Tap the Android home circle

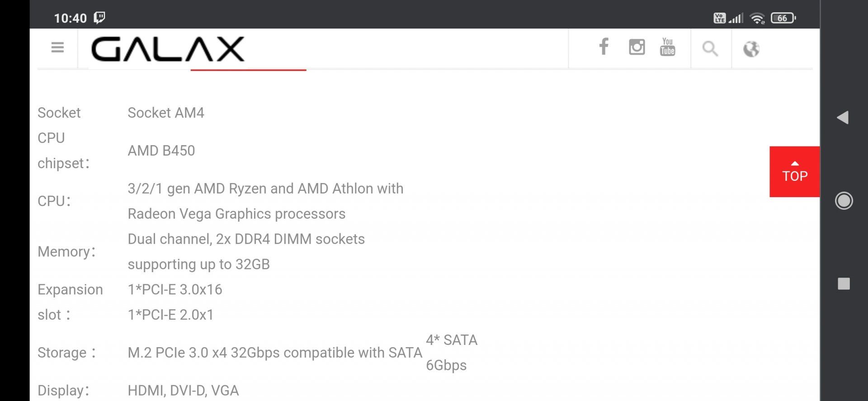point(844,201)
